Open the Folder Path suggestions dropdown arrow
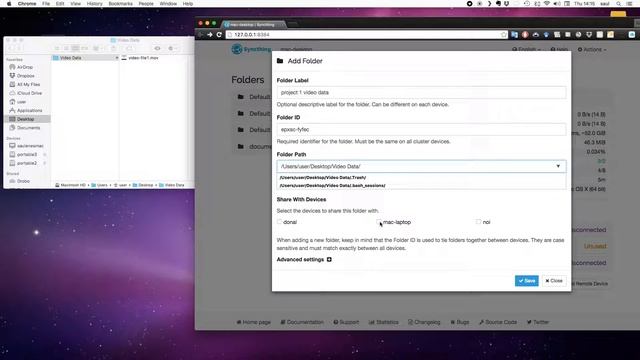Viewport: 640px width, 360px height. 558,166
